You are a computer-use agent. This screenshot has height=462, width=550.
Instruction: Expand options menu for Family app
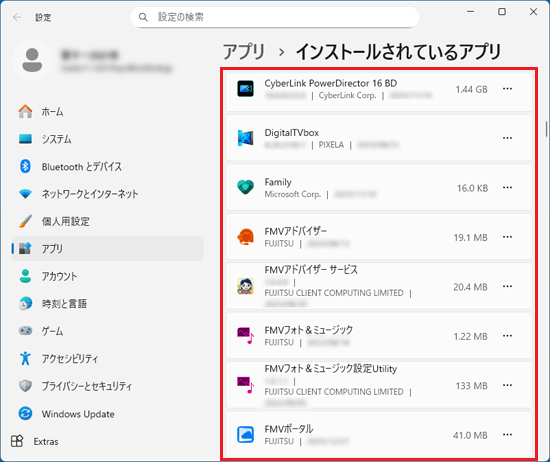coord(507,187)
